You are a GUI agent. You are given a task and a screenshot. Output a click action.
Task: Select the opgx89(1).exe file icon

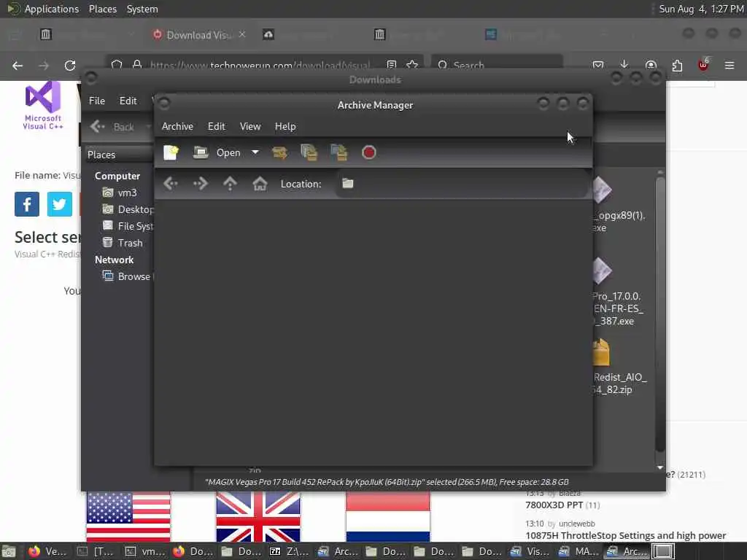pos(602,190)
